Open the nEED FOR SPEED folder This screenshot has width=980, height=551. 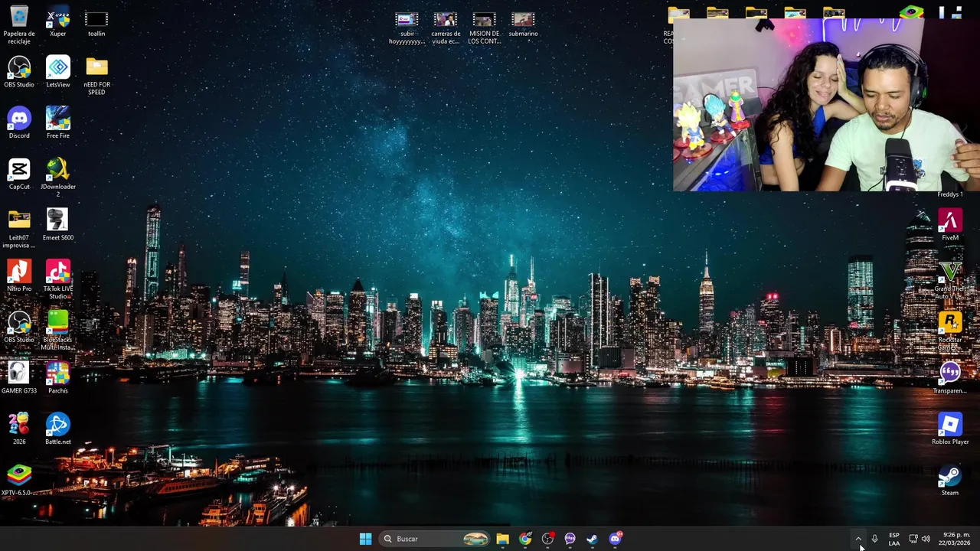point(96,76)
